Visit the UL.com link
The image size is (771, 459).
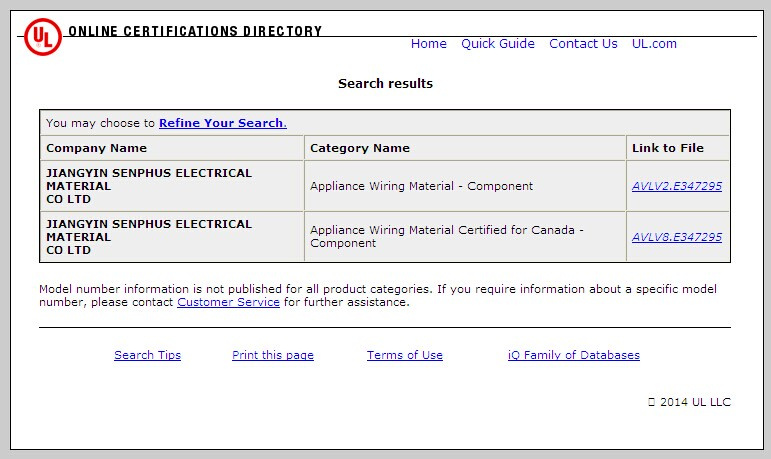pos(654,44)
